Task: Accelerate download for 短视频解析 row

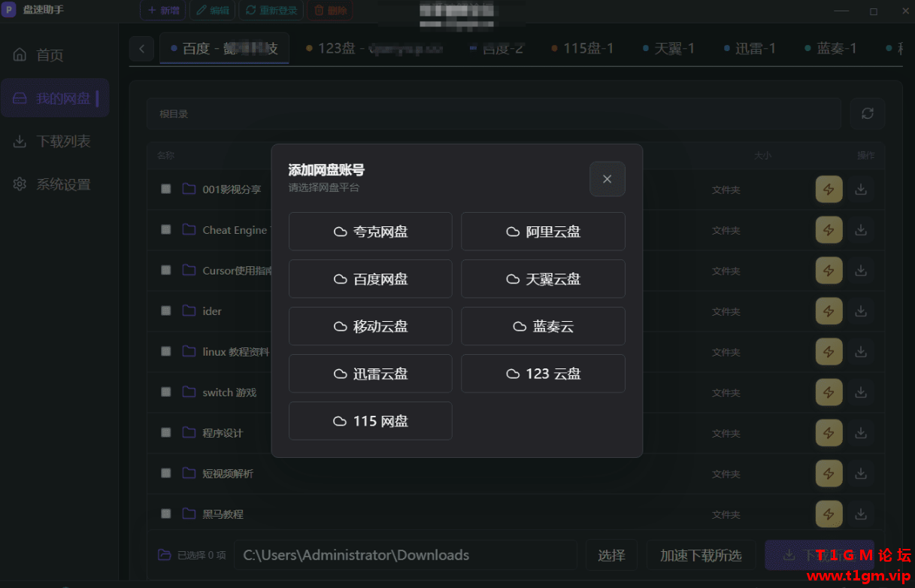Action: point(829,474)
